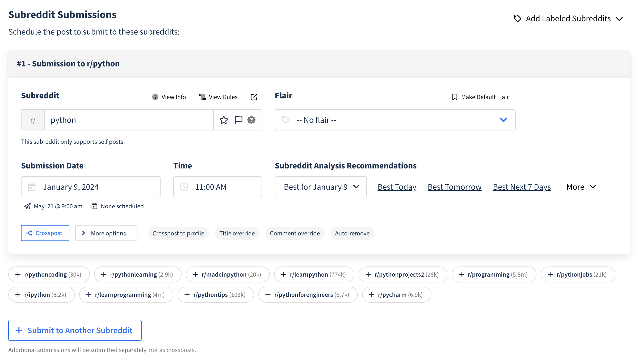This screenshot has width=638, height=364.
Task: Click the paper plane last sent icon
Action: pyautogui.click(x=27, y=206)
